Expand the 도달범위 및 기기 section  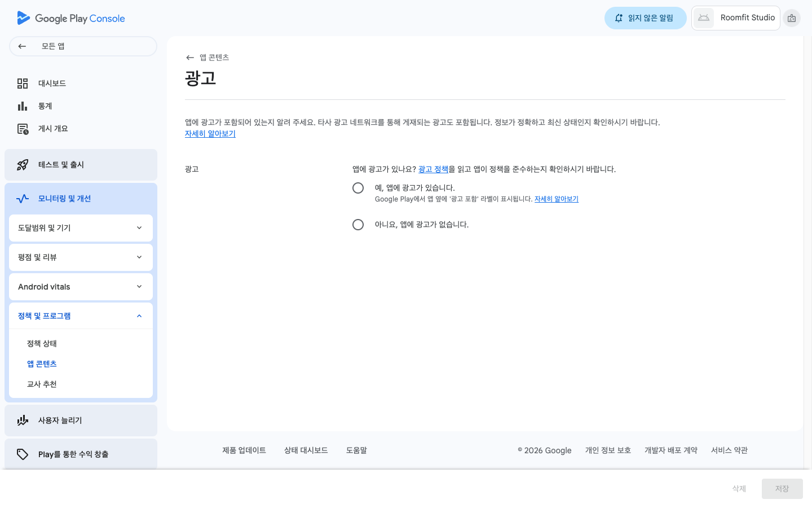coord(81,228)
